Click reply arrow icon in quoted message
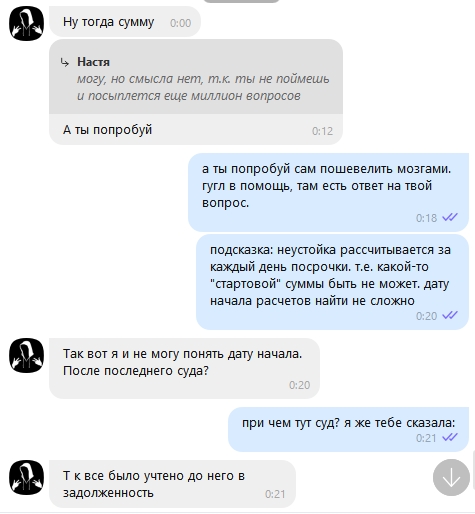Screen dimensions: 475x514 65,62
